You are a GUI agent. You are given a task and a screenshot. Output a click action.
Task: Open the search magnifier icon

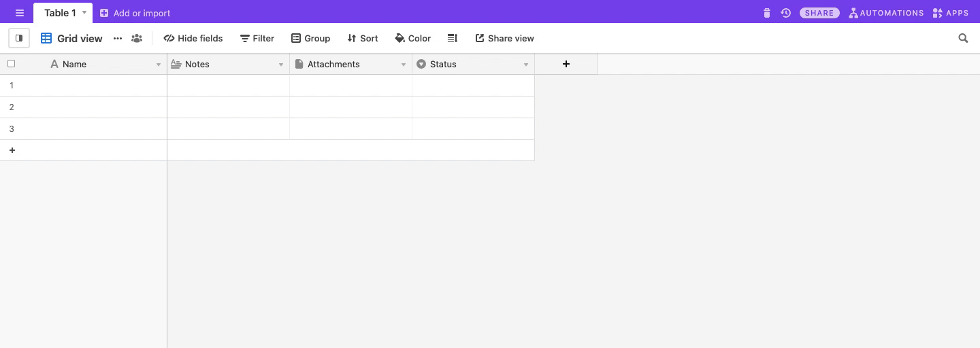[x=963, y=38]
